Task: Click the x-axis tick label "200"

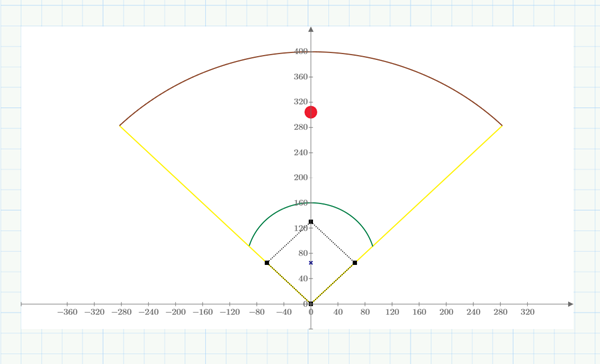Action: pos(446,312)
